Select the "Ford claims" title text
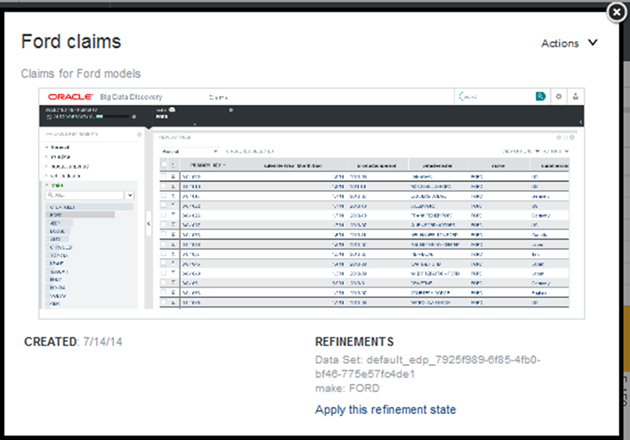Image resolution: width=630 pixels, height=440 pixels. click(71, 41)
